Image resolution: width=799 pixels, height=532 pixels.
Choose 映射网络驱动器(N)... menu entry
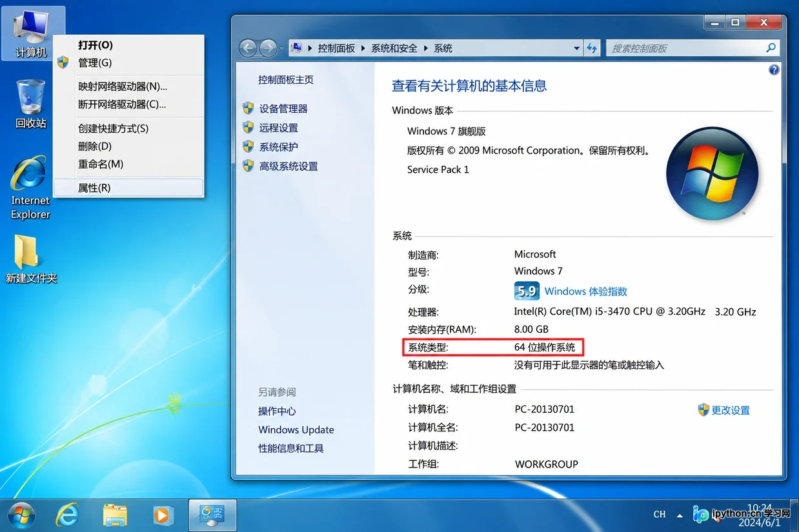point(123,86)
